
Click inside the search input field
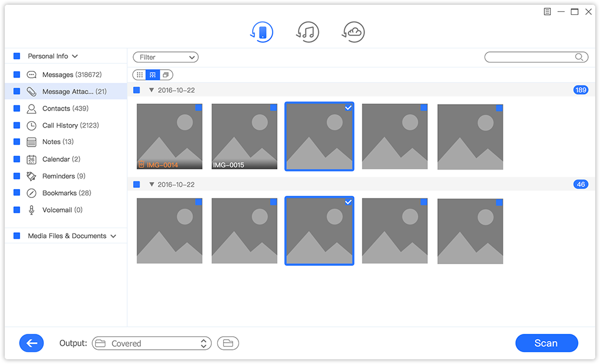click(x=530, y=57)
